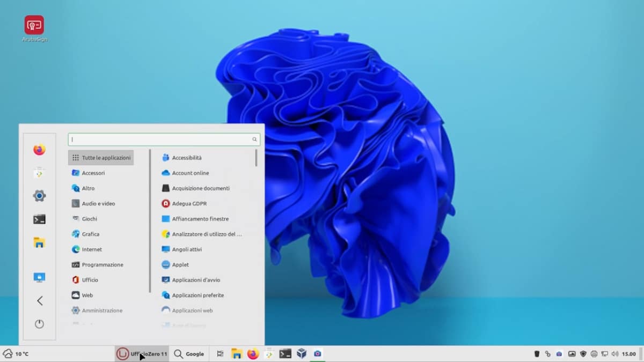This screenshot has height=362, width=644.
Task: Click the shield security icon in tray
Action: (x=583, y=354)
